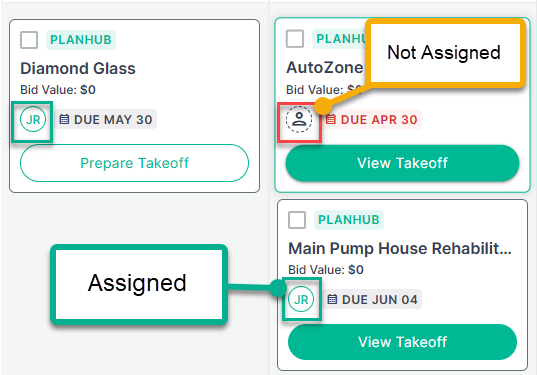Click the DUE JUN 04 date badge
Viewport: 537px width, 375px height.
372,299
